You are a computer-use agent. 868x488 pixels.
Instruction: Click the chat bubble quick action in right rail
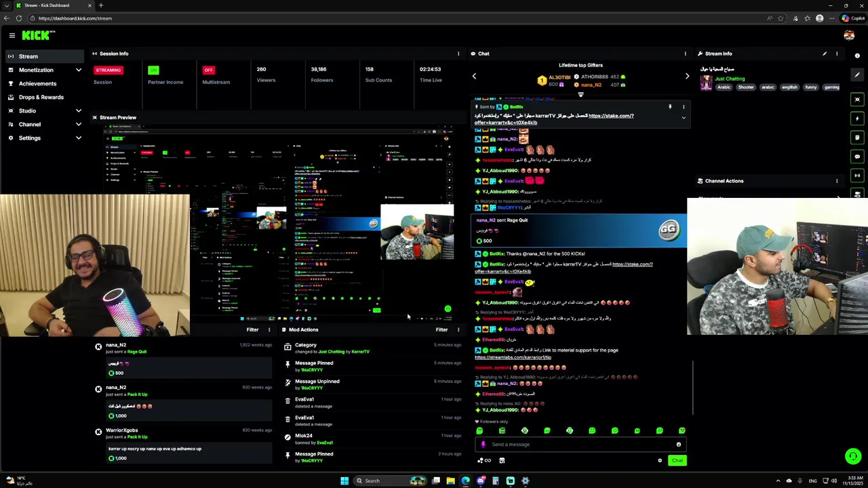click(857, 157)
